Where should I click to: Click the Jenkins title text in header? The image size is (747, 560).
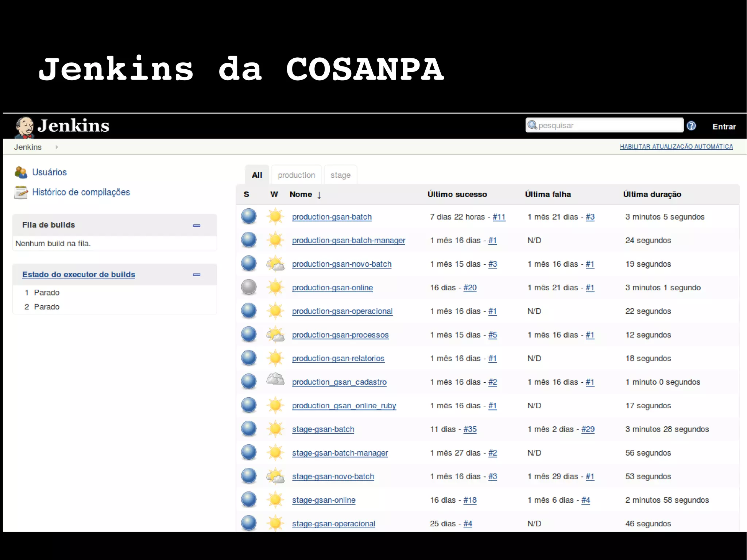coord(73,126)
